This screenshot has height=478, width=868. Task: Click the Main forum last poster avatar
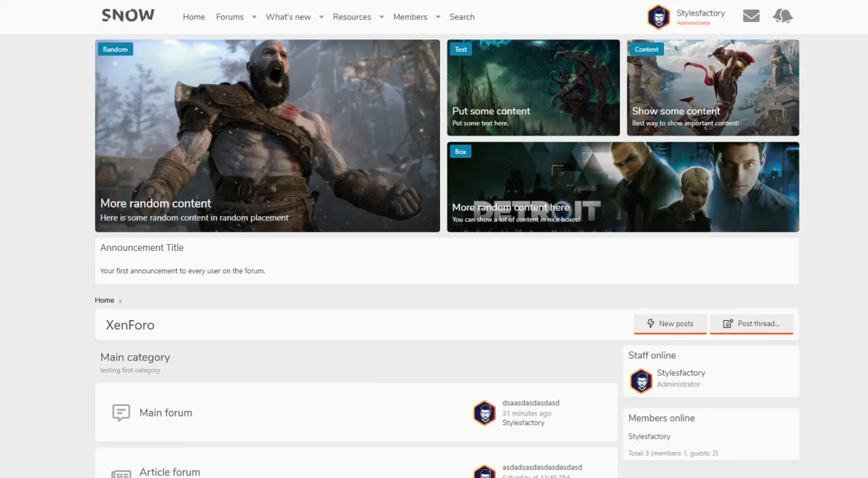pyautogui.click(x=484, y=412)
